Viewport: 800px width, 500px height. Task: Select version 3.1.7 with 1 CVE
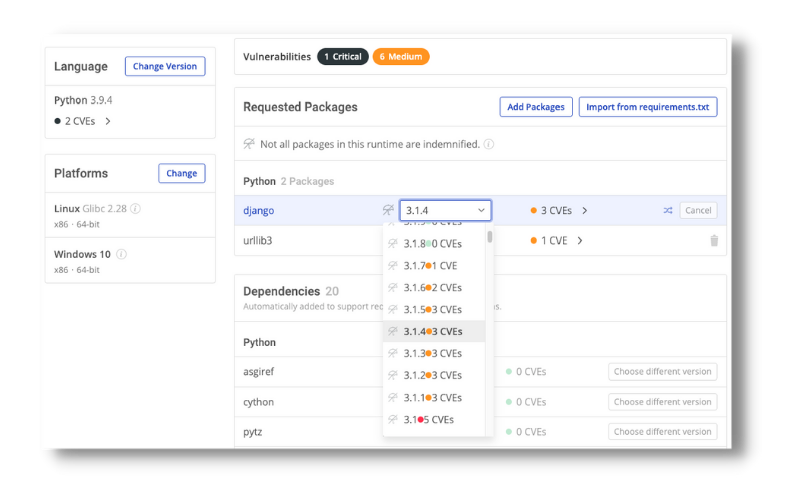434,266
